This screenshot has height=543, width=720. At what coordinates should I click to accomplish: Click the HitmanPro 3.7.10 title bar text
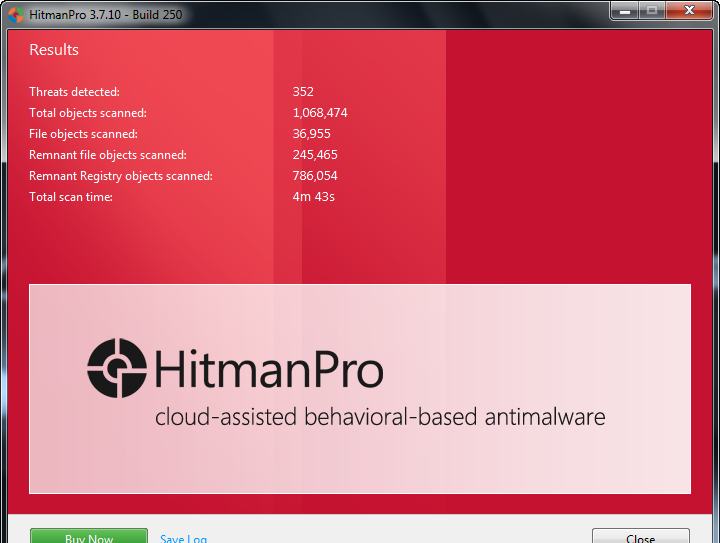click(106, 15)
